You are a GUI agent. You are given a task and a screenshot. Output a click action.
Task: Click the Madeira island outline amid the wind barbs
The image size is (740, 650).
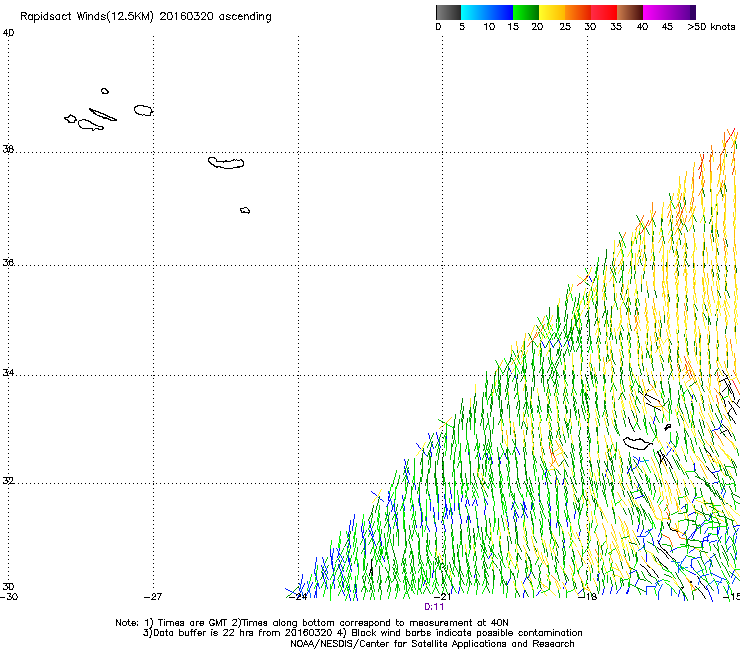pyautogui.click(x=638, y=443)
